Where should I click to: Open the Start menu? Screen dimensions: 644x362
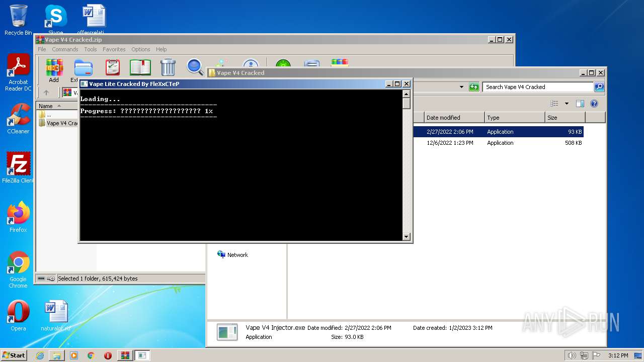[14, 355]
